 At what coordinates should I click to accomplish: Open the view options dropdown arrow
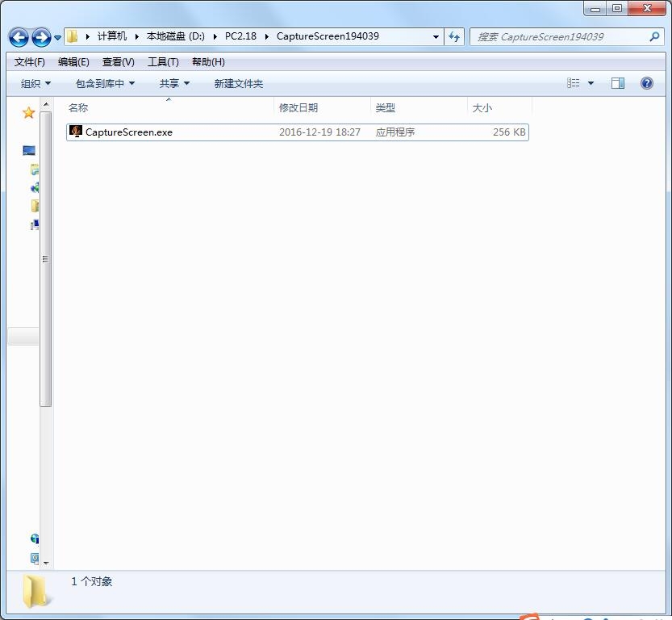click(591, 83)
